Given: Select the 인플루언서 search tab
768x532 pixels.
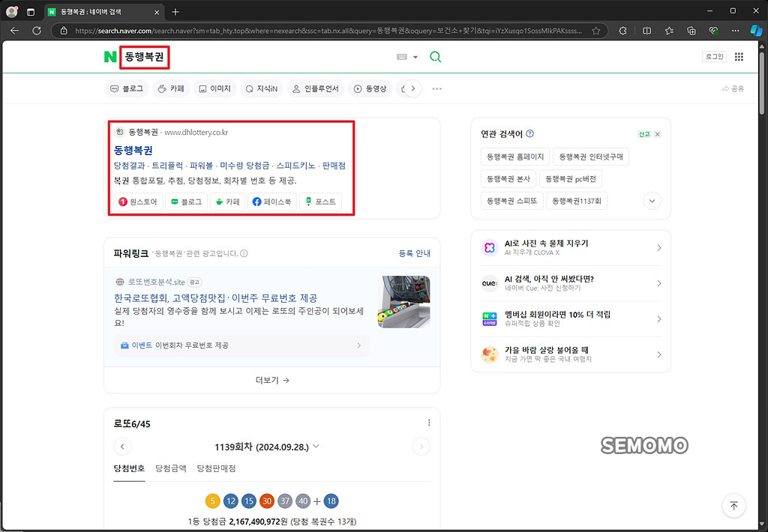Looking at the screenshot, I should pos(316,88).
